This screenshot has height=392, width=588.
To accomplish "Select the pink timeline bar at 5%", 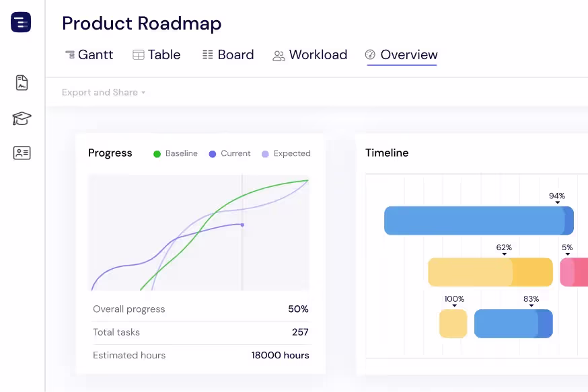I will [574, 272].
